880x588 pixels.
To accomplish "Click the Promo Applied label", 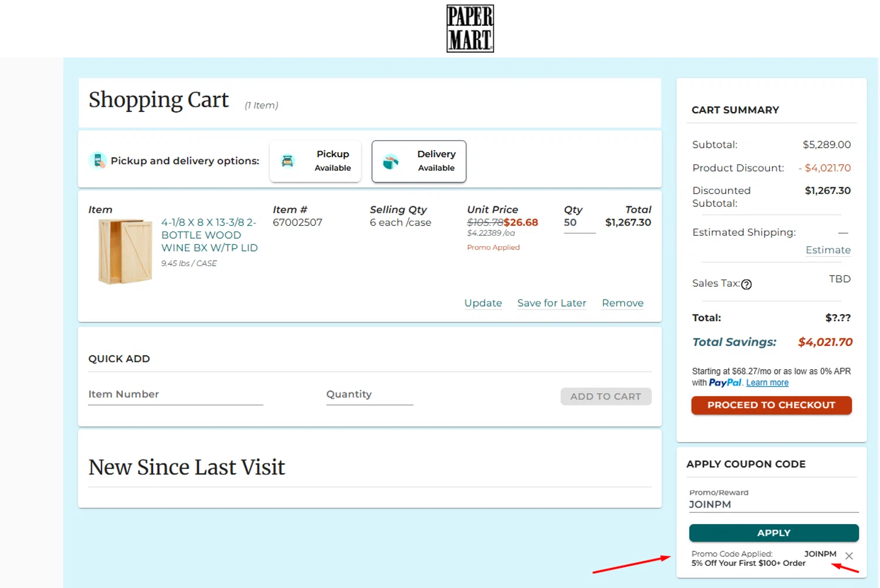I will click(493, 247).
